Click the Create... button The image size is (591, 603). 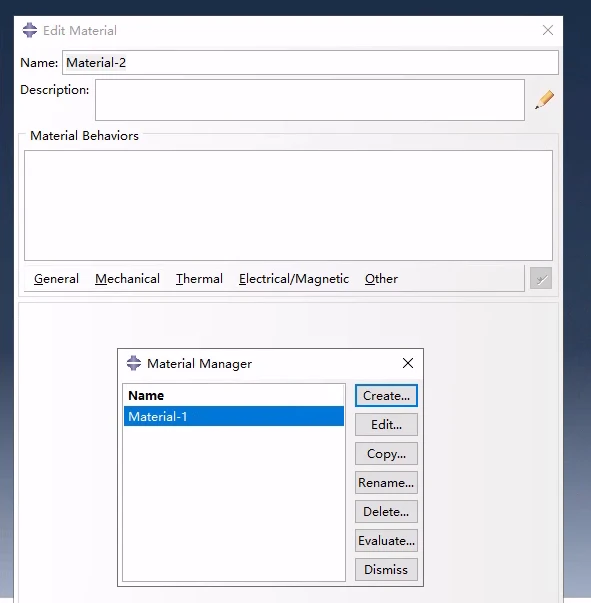pyautogui.click(x=386, y=395)
